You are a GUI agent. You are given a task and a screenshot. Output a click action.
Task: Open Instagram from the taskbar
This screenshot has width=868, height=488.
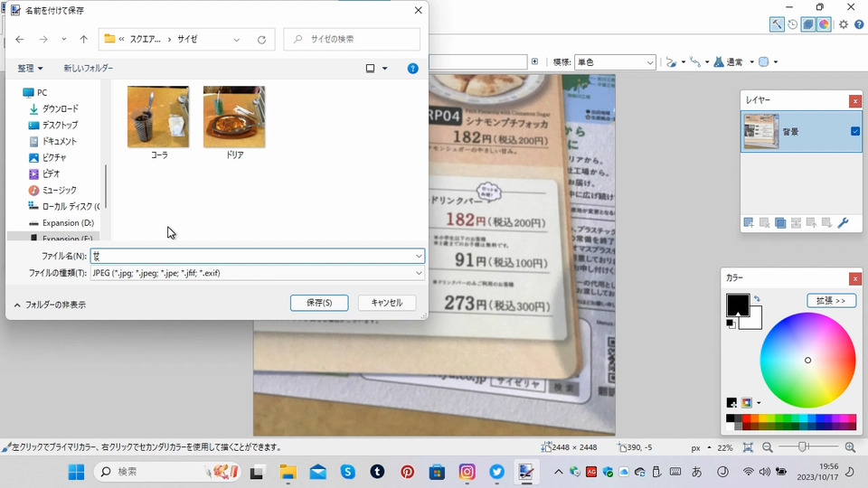[x=467, y=472]
